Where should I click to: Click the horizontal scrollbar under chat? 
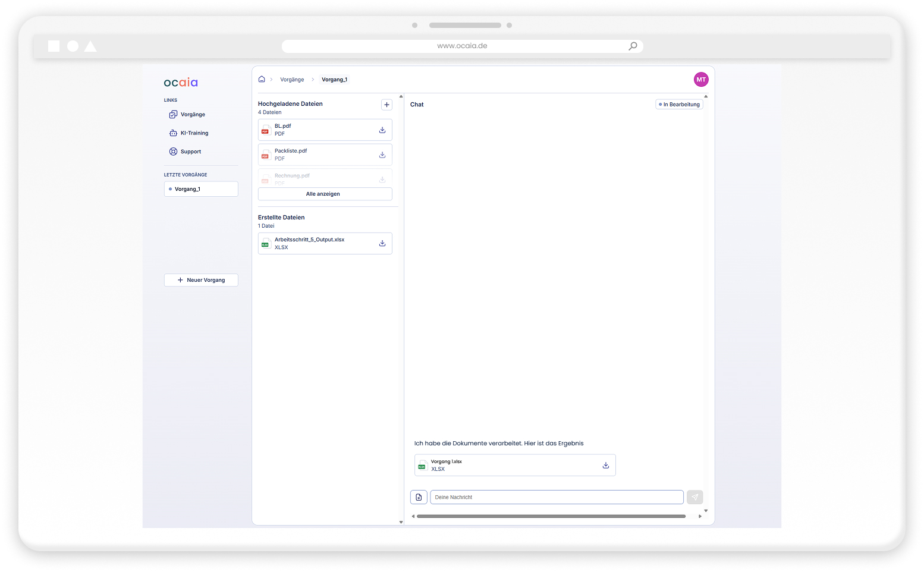(x=551, y=516)
